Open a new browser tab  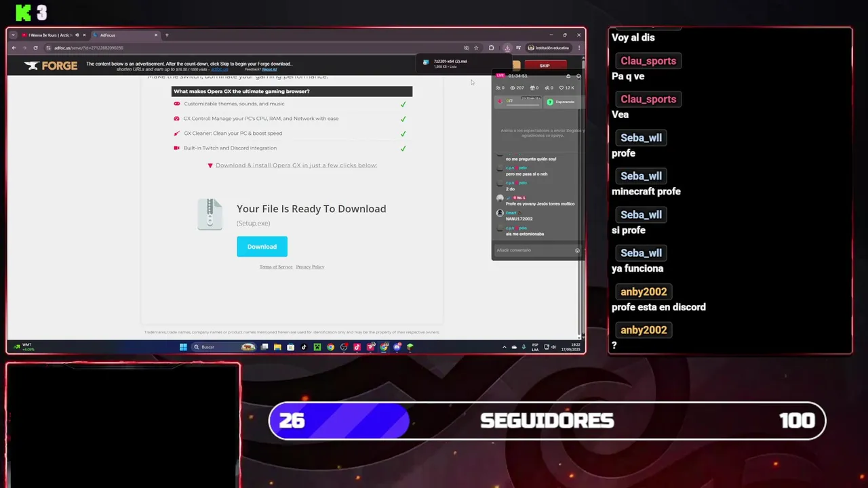pos(167,35)
